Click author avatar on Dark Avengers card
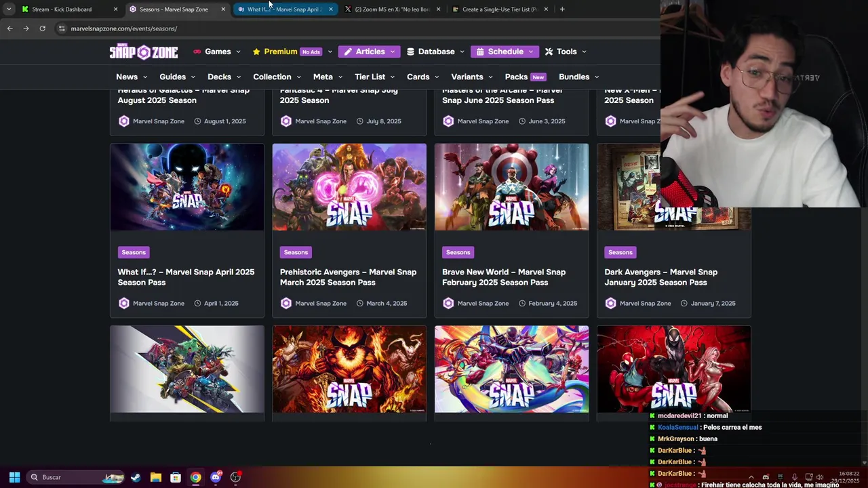This screenshot has width=868, height=488. coord(610,303)
